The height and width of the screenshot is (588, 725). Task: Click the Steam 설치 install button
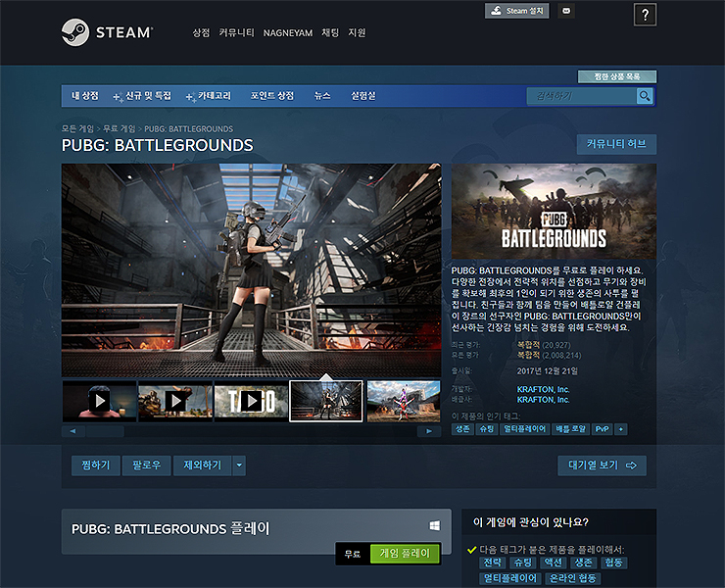517,11
